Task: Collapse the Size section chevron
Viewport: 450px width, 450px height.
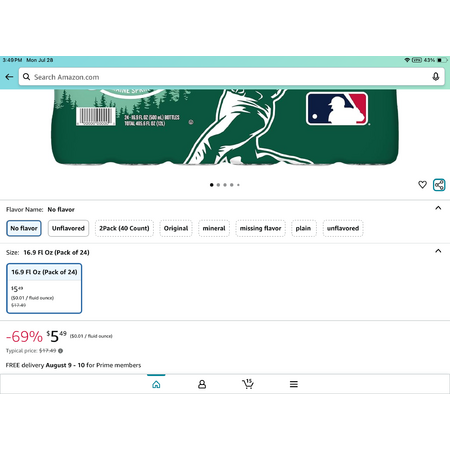Action: pos(438,251)
